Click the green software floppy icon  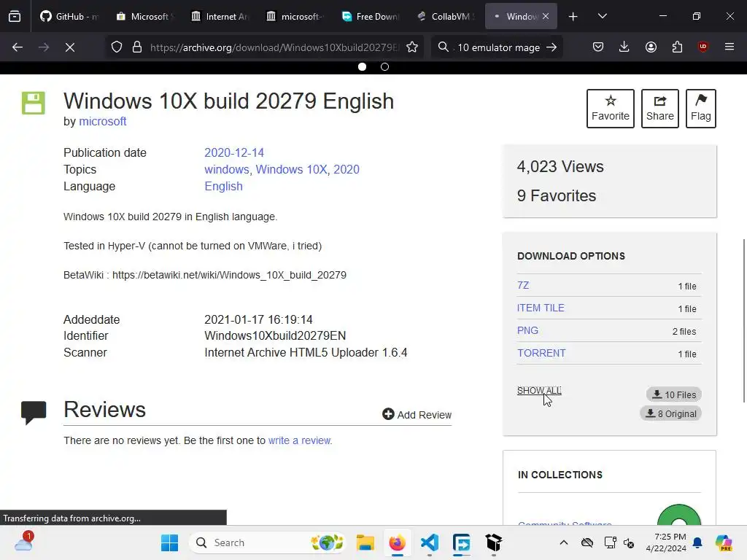click(34, 103)
